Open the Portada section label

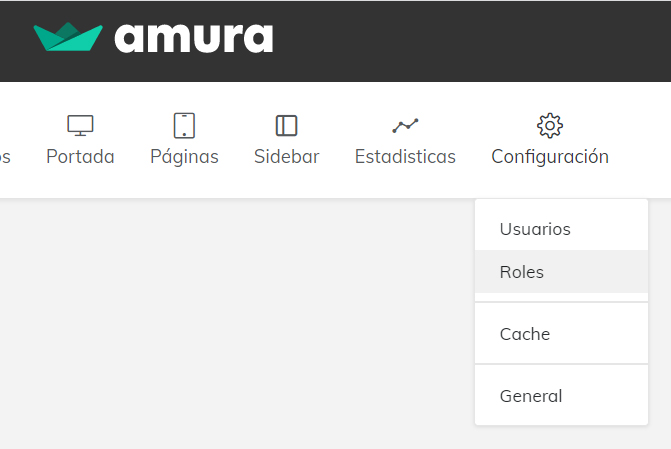80,157
